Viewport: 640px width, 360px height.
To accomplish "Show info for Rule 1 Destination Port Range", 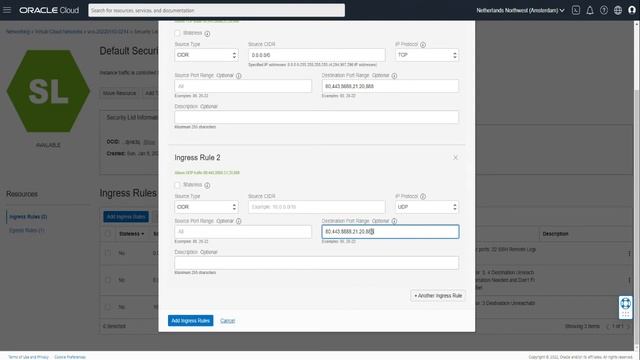I will [394, 76].
